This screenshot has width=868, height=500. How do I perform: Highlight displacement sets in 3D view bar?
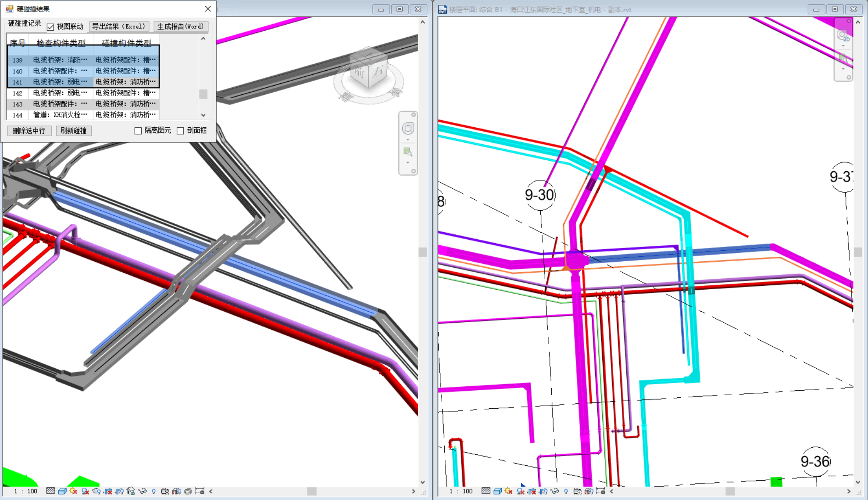(189, 491)
